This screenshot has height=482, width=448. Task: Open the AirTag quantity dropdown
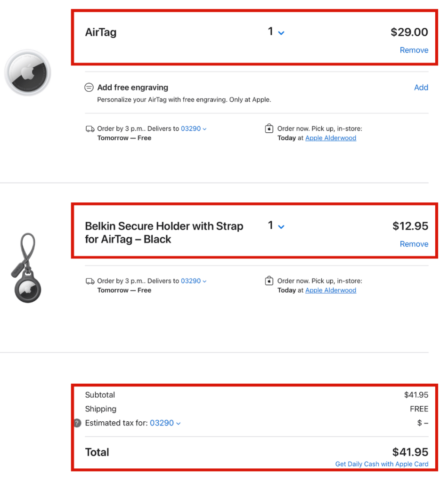click(x=276, y=32)
